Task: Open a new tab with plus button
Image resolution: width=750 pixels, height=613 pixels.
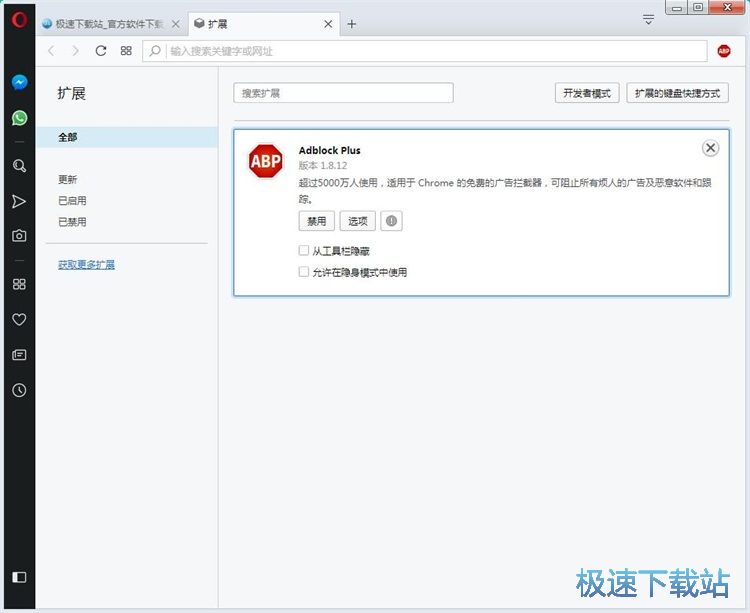Action: pos(352,24)
